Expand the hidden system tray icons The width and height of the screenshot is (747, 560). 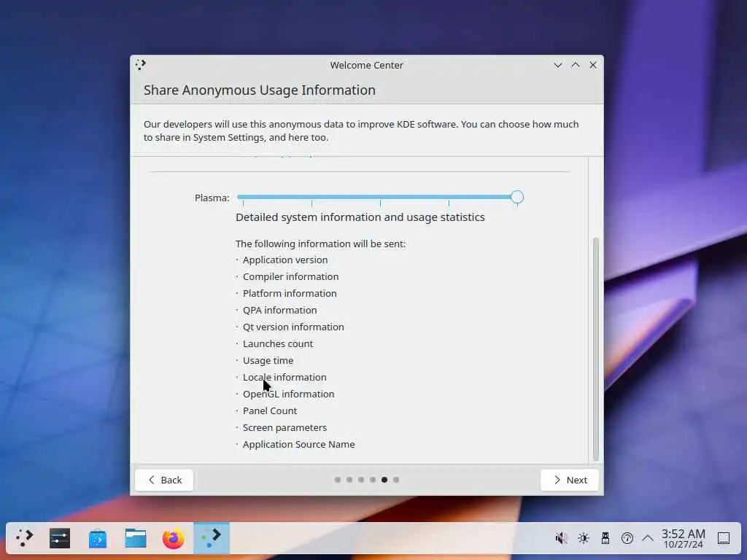pyautogui.click(x=648, y=538)
